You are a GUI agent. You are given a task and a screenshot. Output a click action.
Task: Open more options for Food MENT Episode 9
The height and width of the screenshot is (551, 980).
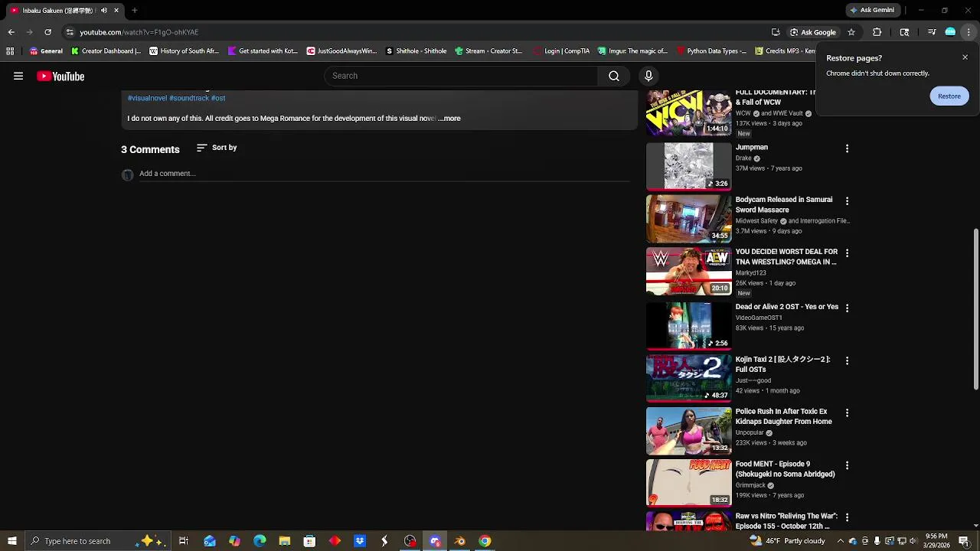847,465
